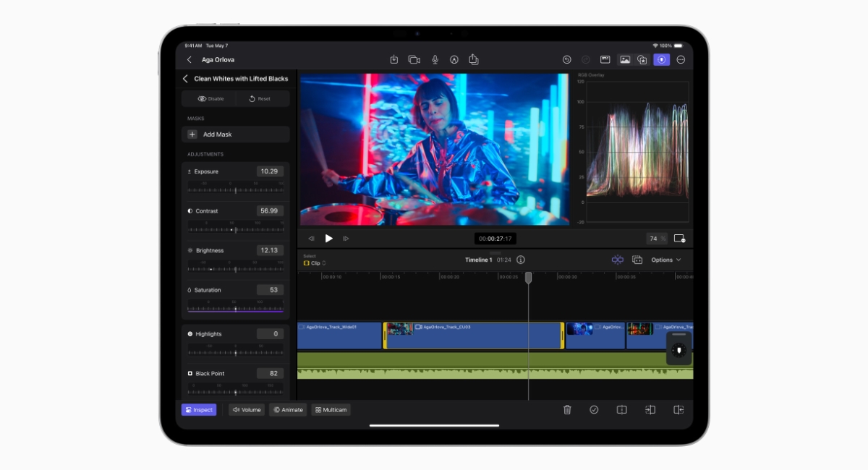
Task: Disable the Clean Whites color effect
Action: [x=210, y=98]
